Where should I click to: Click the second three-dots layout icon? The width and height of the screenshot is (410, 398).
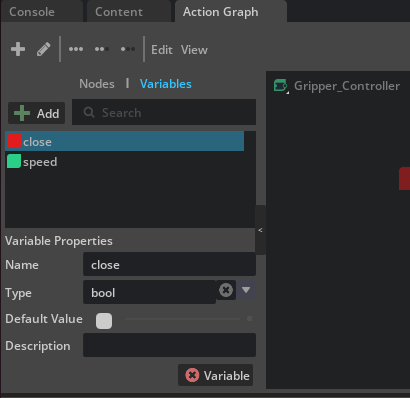point(102,49)
